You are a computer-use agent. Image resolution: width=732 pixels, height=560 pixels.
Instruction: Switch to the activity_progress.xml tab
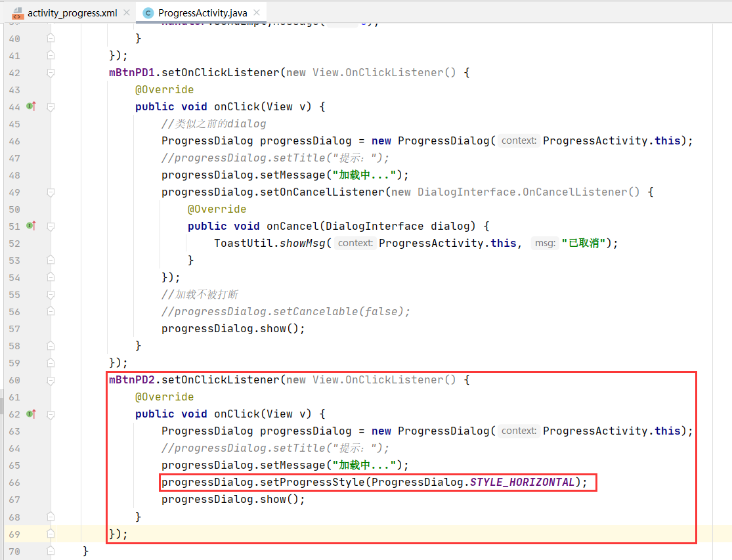click(x=72, y=13)
